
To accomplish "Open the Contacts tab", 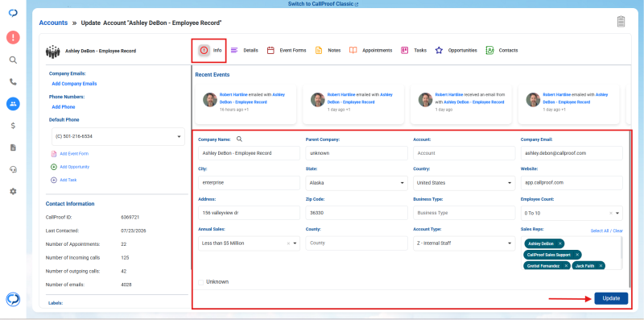I will coord(502,50).
